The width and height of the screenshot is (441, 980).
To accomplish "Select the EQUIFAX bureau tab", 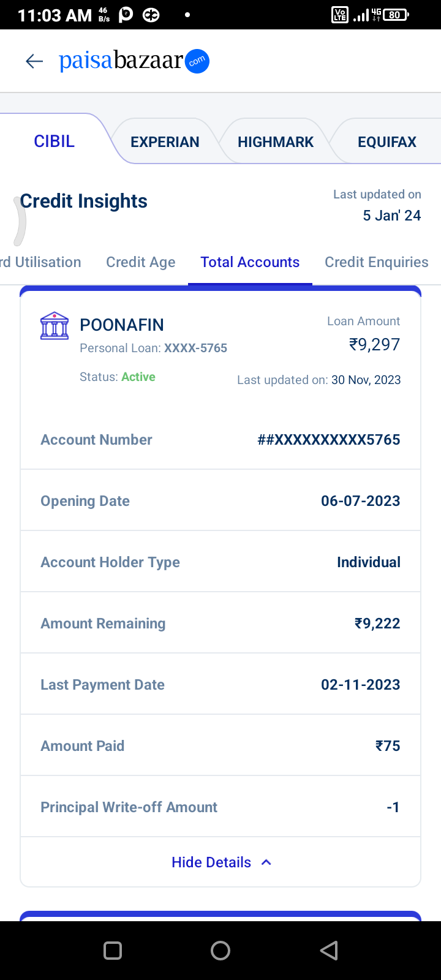I will 387,142.
